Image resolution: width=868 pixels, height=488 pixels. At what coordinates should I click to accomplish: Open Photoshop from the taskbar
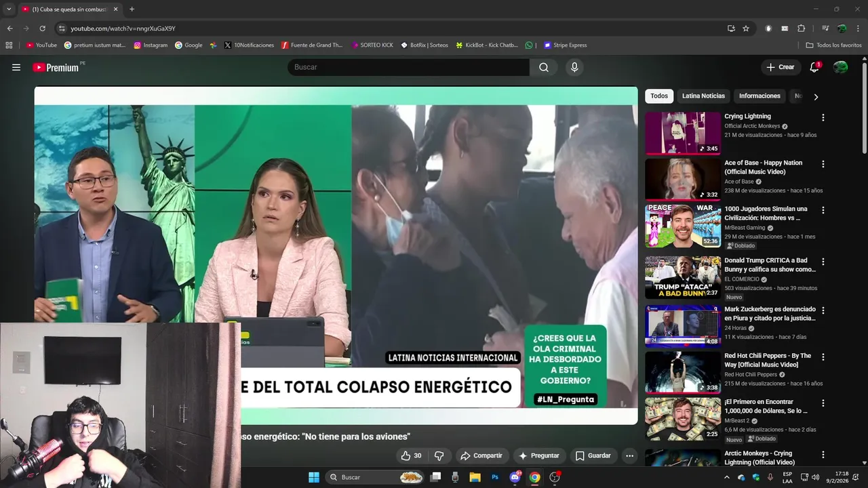pyautogui.click(x=495, y=477)
